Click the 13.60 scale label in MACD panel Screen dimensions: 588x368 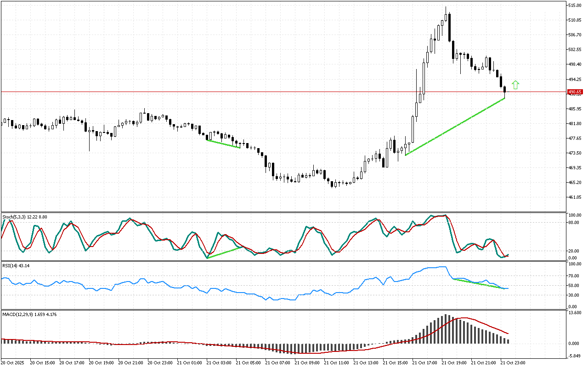coord(574,313)
